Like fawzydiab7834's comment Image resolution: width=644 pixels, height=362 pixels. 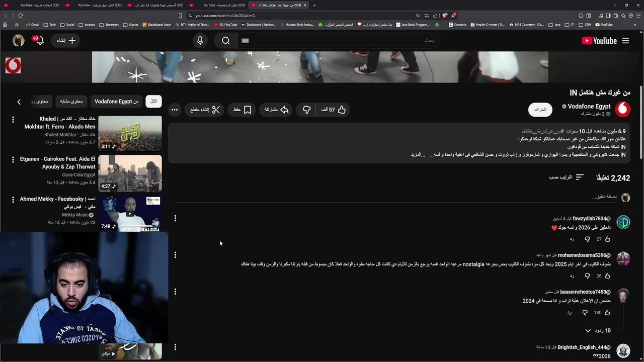607,239
